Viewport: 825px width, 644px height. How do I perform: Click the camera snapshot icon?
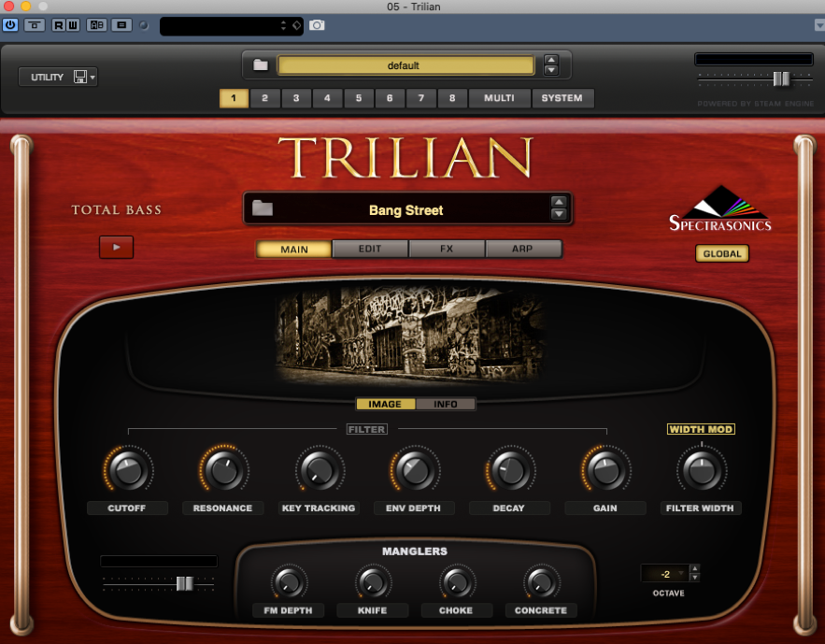(x=317, y=25)
